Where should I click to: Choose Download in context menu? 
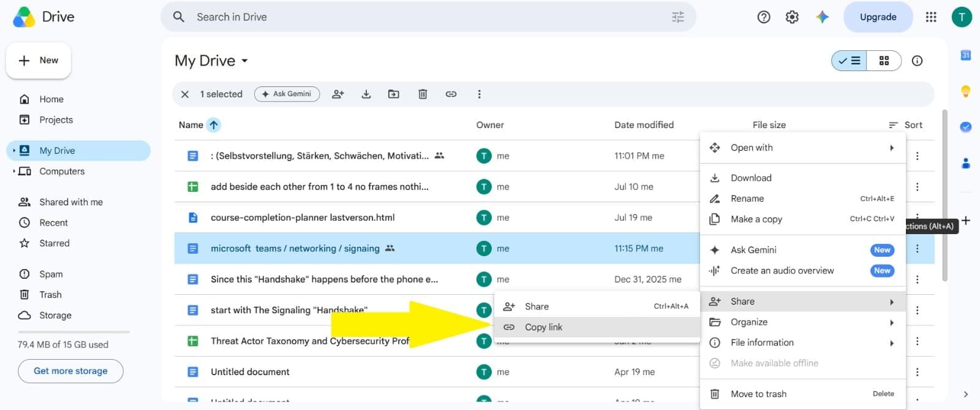tap(802, 178)
